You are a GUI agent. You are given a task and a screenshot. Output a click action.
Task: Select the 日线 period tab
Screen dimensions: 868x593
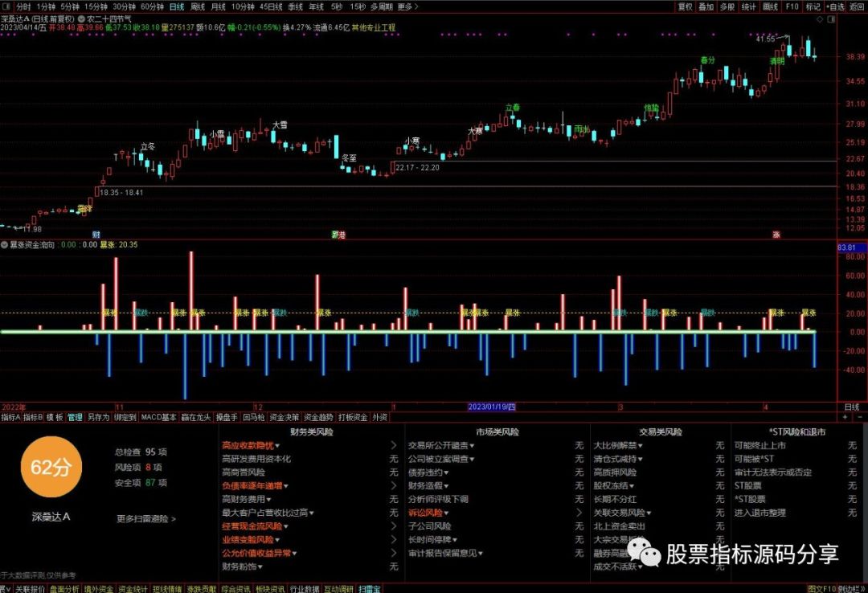pyautogui.click(x=177, y=6)
